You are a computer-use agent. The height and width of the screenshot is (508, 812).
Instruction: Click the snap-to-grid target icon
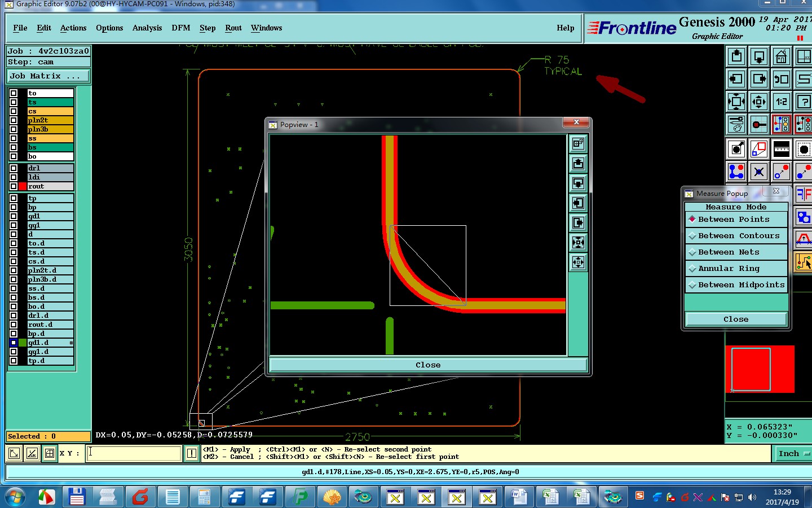coord(759,124)
